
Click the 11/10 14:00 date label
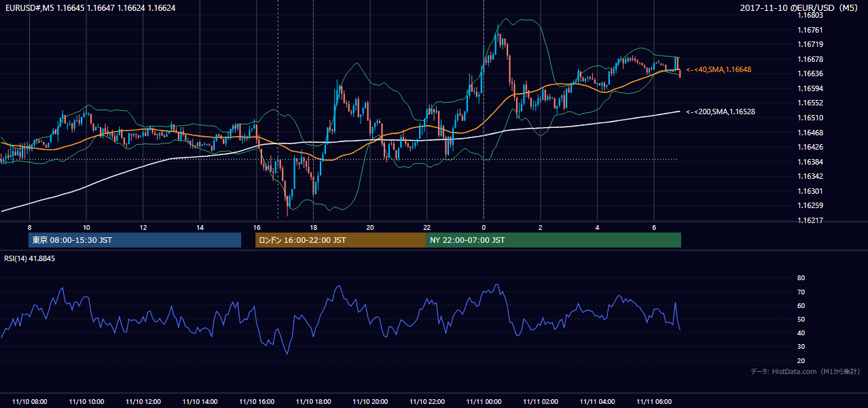click(200, 402)
